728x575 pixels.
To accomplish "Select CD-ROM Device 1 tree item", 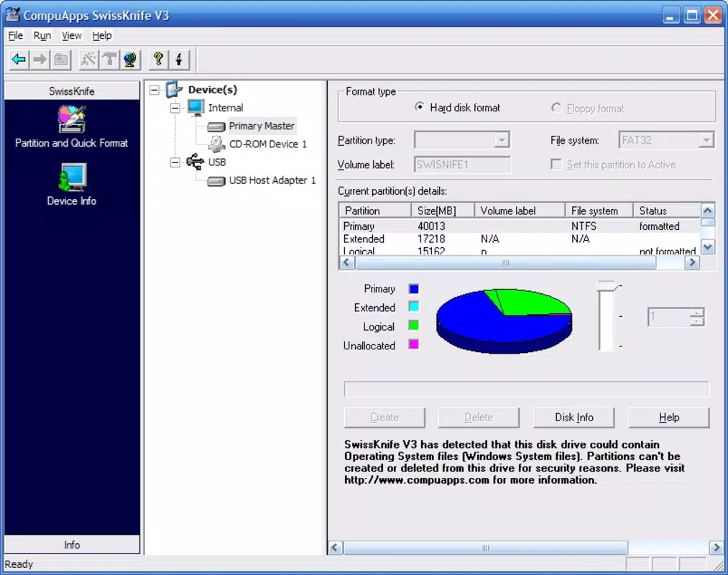I will point(268,144).
